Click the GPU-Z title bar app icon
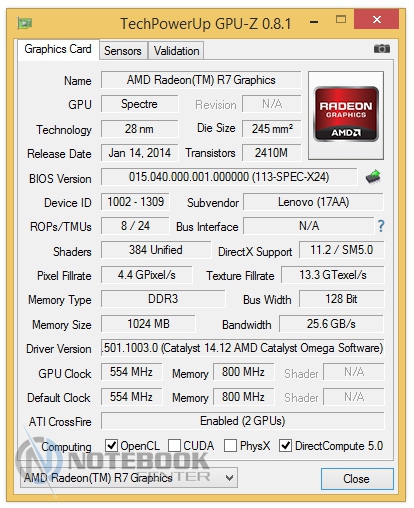414x508 pixels. coord(24,23)
